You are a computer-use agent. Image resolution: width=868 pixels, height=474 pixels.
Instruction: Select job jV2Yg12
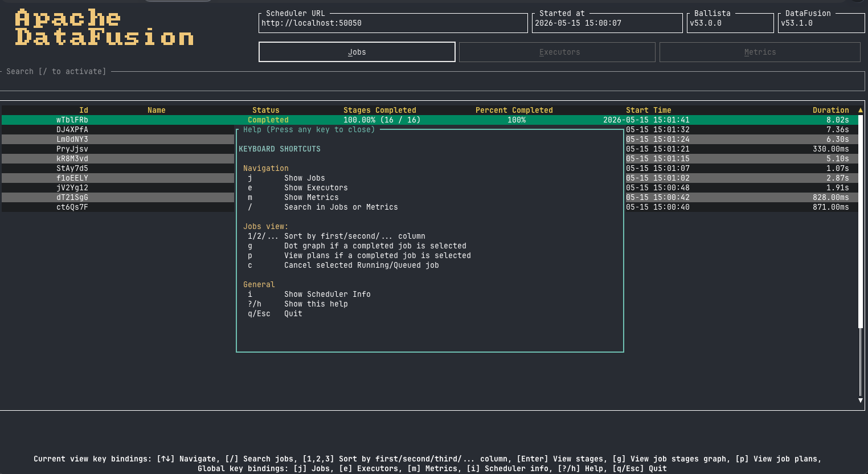tap(72, 187)
